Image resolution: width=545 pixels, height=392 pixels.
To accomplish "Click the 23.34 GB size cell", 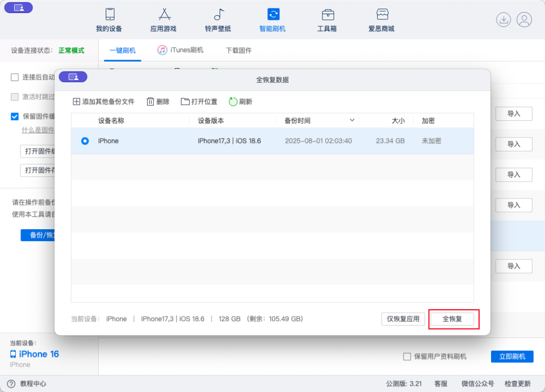I will [x=391, y=141].
